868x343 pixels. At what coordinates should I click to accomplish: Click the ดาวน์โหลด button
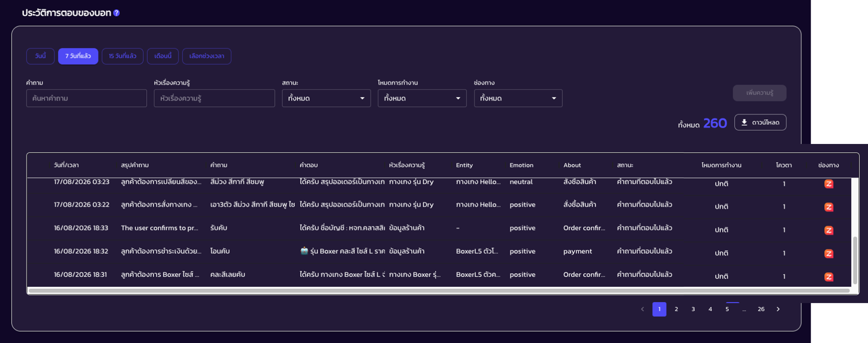click(x=760, y=122)
